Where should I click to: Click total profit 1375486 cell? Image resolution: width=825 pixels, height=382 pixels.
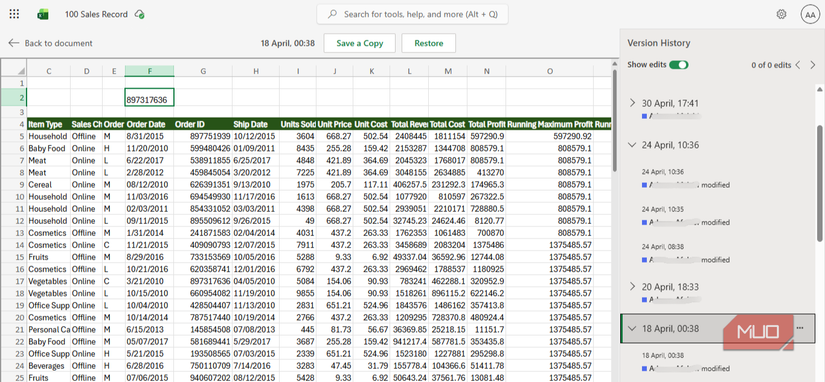click(487, 245)
